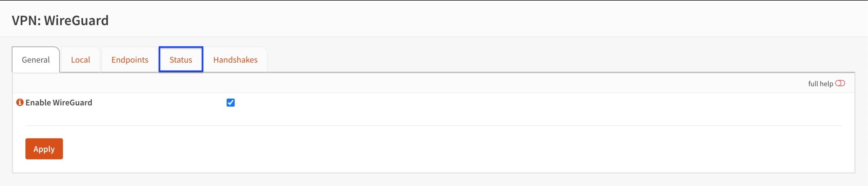Screen dimensions: 868x186
Task: Click the "full help" text label
Action: [x=821, y=84]
